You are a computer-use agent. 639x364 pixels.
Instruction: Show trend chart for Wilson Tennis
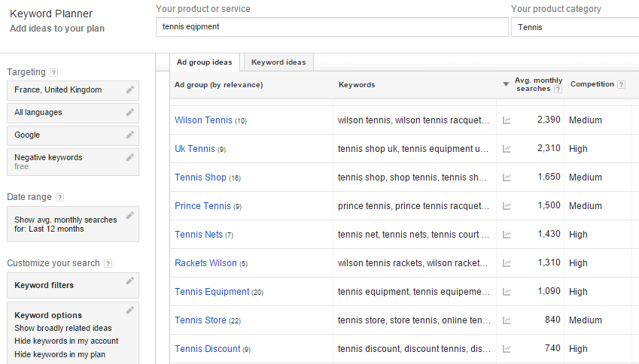[x=507, y=120]
